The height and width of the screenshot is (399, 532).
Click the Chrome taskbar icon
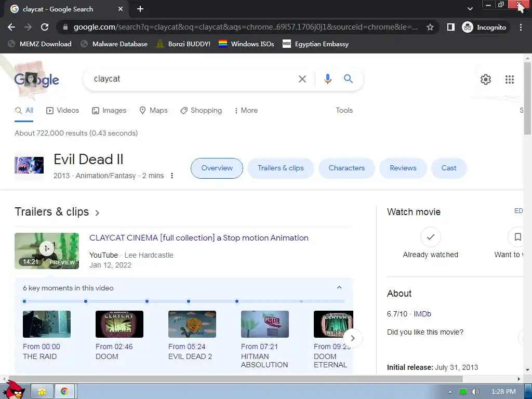[x=64, y=392]
